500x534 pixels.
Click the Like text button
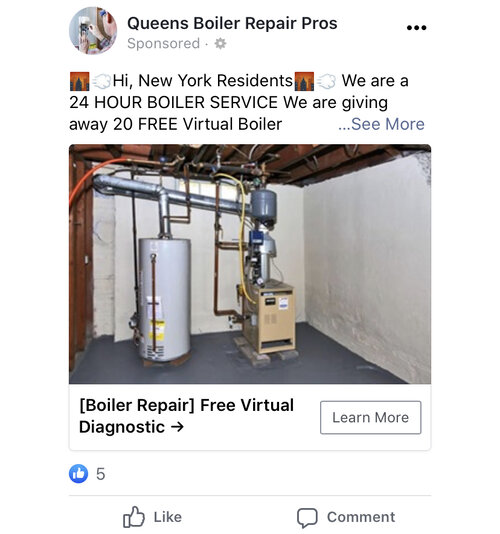168,517
